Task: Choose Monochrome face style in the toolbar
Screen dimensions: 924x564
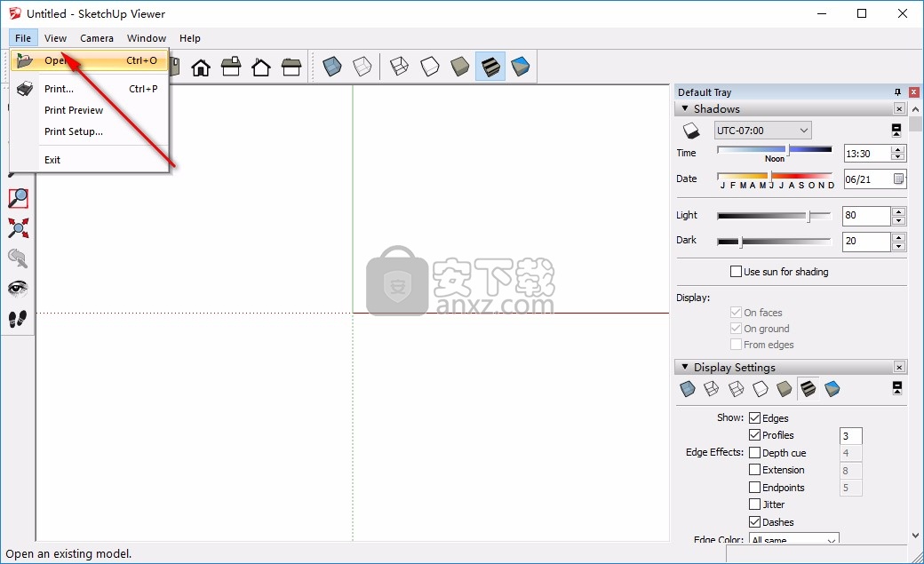Action: point(521,66)
